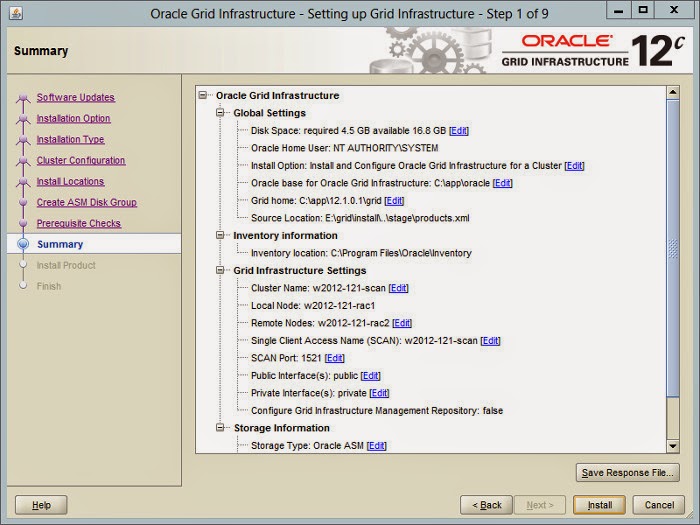Go to Prerequisite Checks step
This screenshot has height=525, width=700.
point(79,223)
